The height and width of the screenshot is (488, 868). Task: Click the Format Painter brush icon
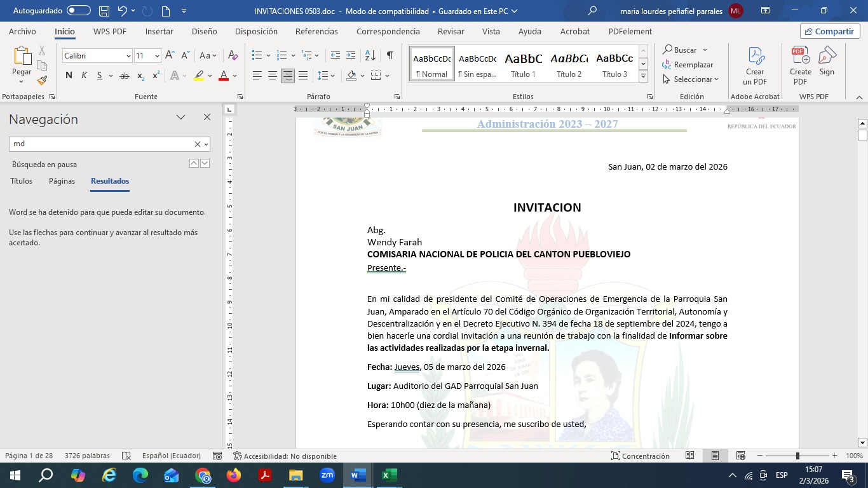42,81
